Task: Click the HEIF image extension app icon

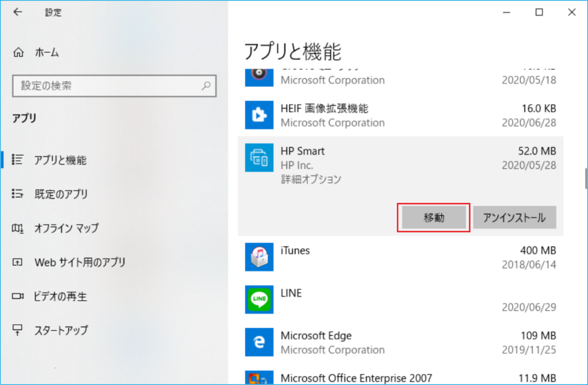Action: [259, 115]
